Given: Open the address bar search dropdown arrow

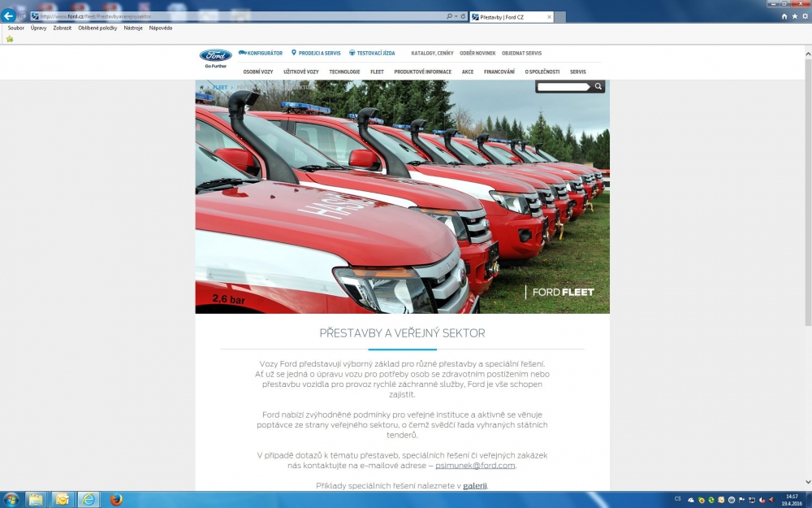Looking at the screenshot, I should (456, 16).
